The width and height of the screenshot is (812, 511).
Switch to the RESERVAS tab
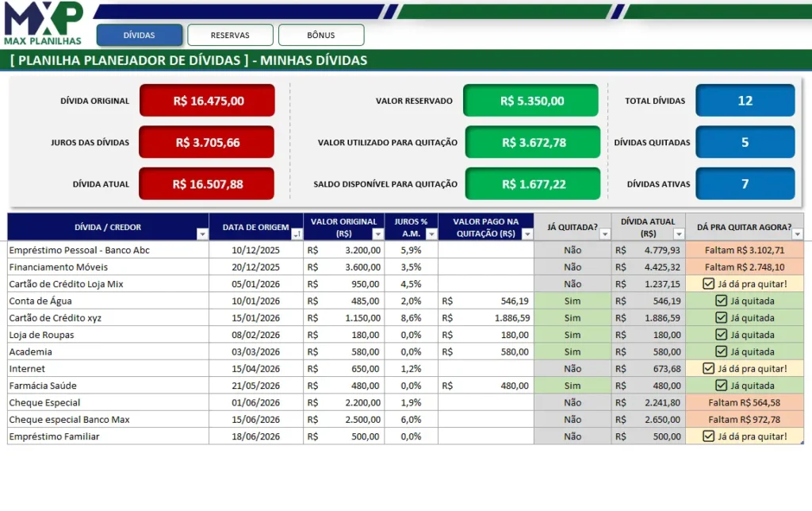click(x=230, y=35)
